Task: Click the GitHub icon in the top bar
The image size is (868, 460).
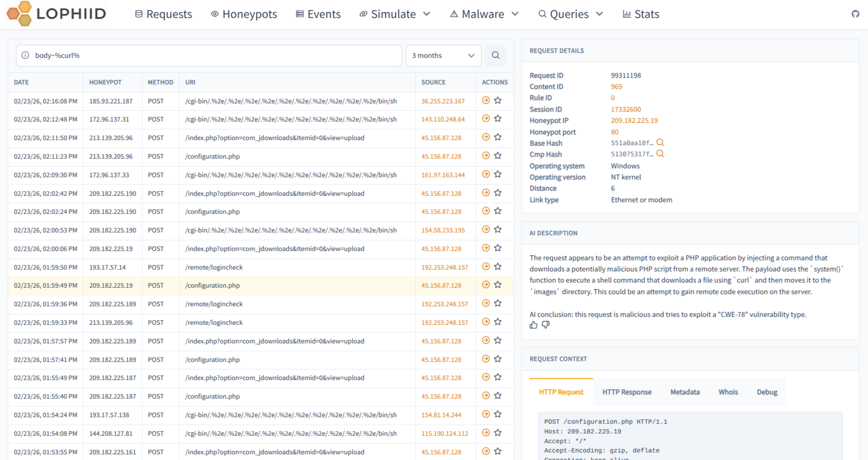Action: (855, 14)
